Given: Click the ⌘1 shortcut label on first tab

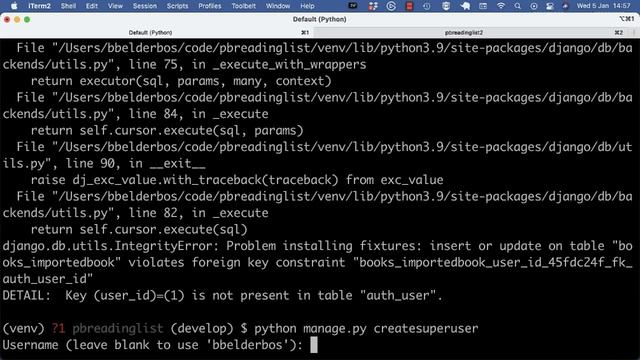Looking at the screenshot, I should (x=305, y=32).
